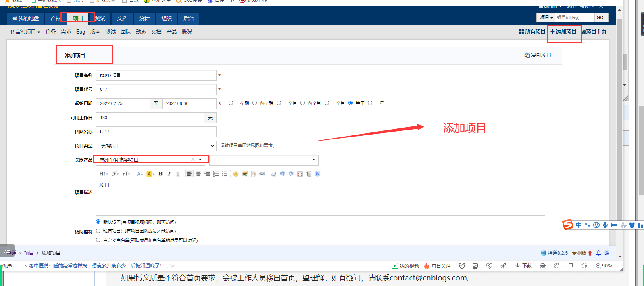
Task: Choose 自定义白名单 access control option
Action: coord(98,240)
